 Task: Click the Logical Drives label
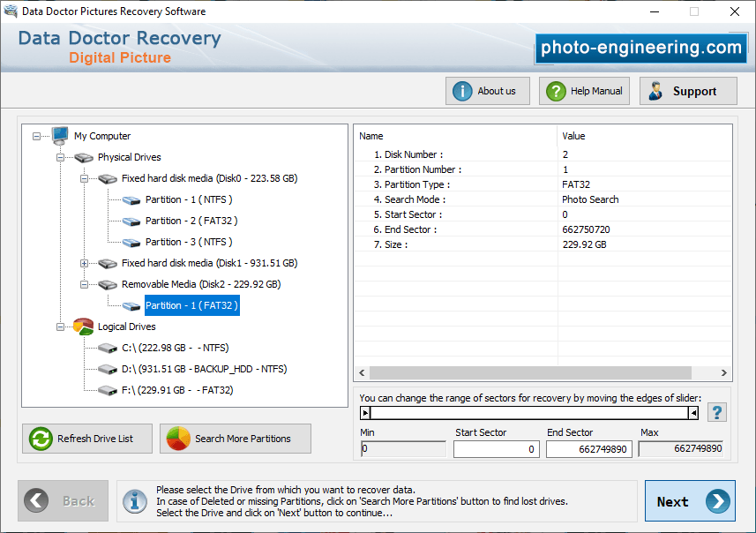(x=127, y=327)
